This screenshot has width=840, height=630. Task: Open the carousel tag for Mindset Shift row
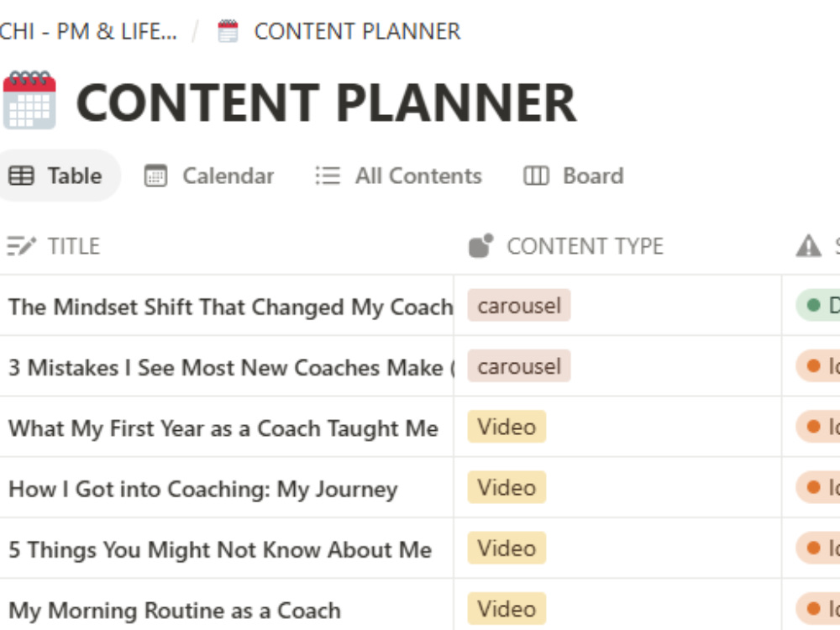point(519,306)
